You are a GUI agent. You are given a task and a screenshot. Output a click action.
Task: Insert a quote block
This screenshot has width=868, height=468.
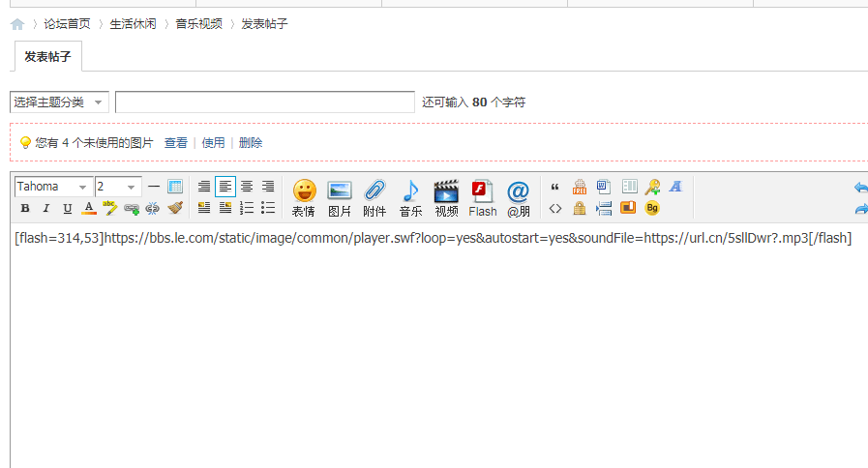pyautogui.click(x=555, y=187)
